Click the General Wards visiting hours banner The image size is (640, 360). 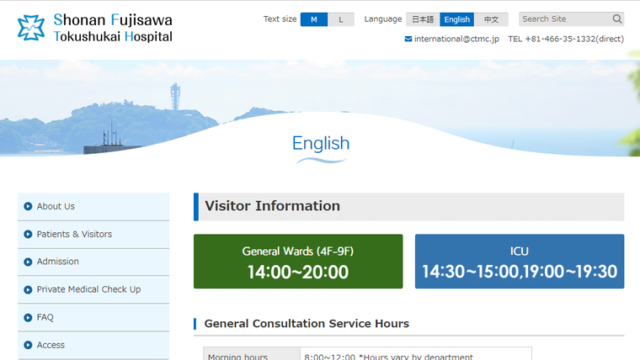[298, 261]
